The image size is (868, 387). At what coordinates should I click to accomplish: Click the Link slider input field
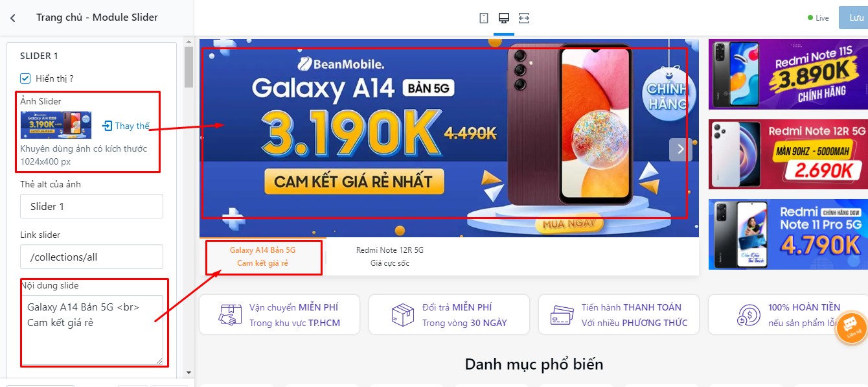(91, 257)
